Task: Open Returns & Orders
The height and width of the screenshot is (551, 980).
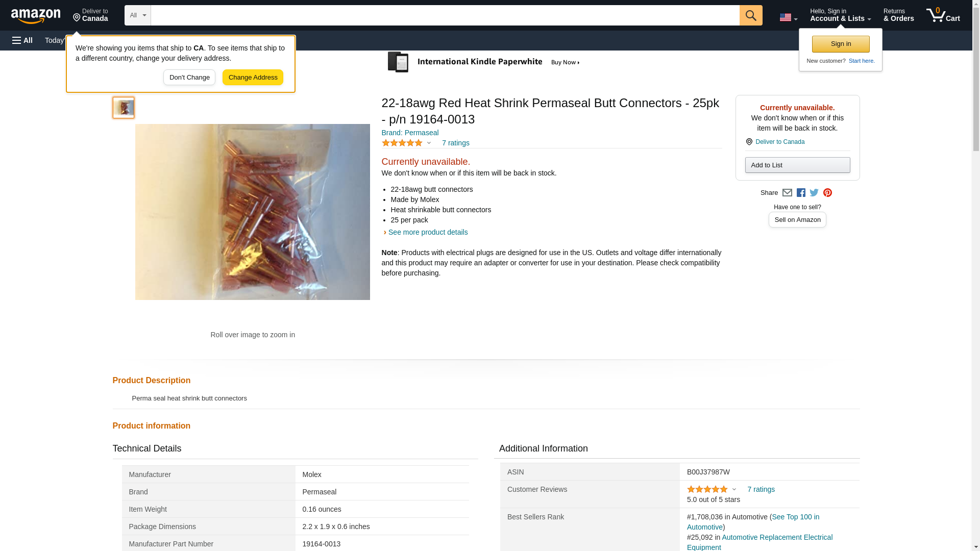Action: pos(898,15)
